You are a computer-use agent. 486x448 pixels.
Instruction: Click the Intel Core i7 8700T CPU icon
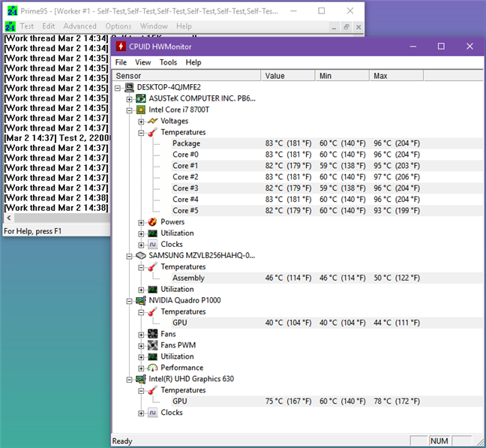(141, 110)
